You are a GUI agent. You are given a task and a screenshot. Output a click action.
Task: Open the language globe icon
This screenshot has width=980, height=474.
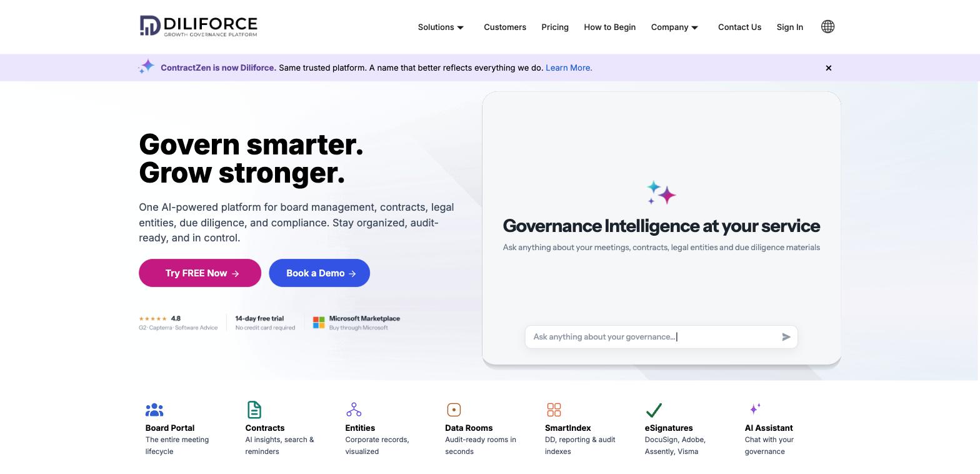tap(827, 26)
